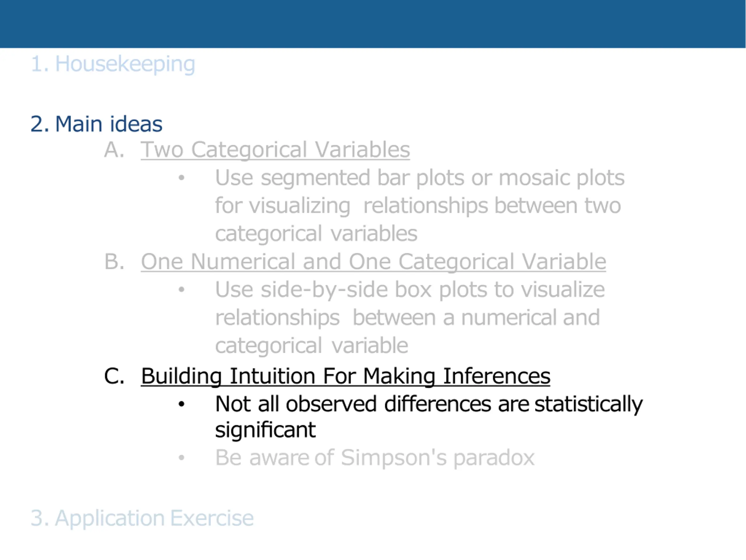Click the bullet dot before 'Be aware of'
Screen dimensions: 746x560
(x=182, y=457)
